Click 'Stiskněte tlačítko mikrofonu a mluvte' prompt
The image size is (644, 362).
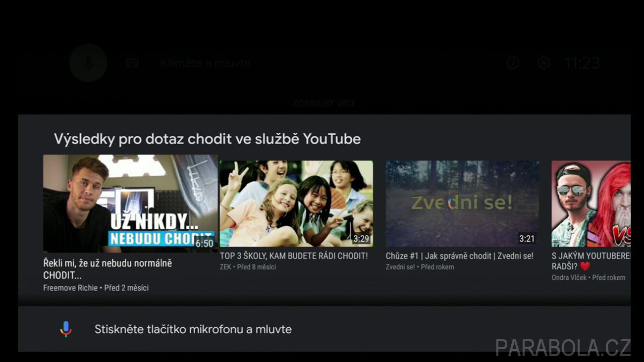[193, 329]
